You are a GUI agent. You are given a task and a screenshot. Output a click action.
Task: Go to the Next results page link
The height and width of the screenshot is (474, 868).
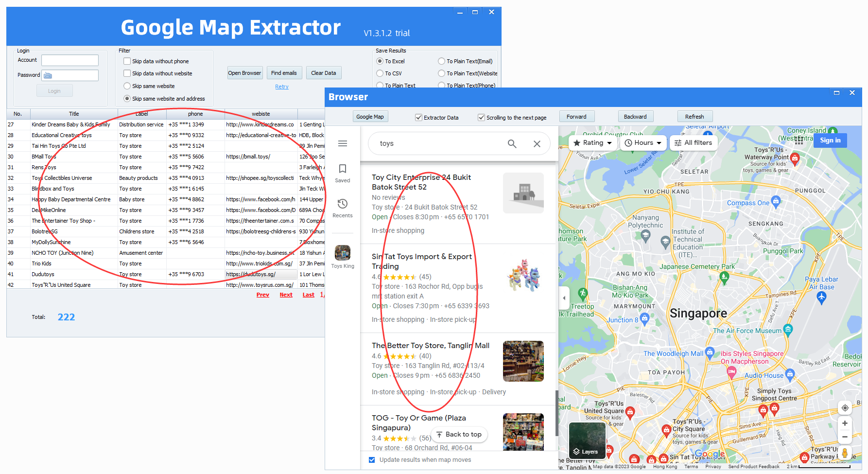pos(286,295)
